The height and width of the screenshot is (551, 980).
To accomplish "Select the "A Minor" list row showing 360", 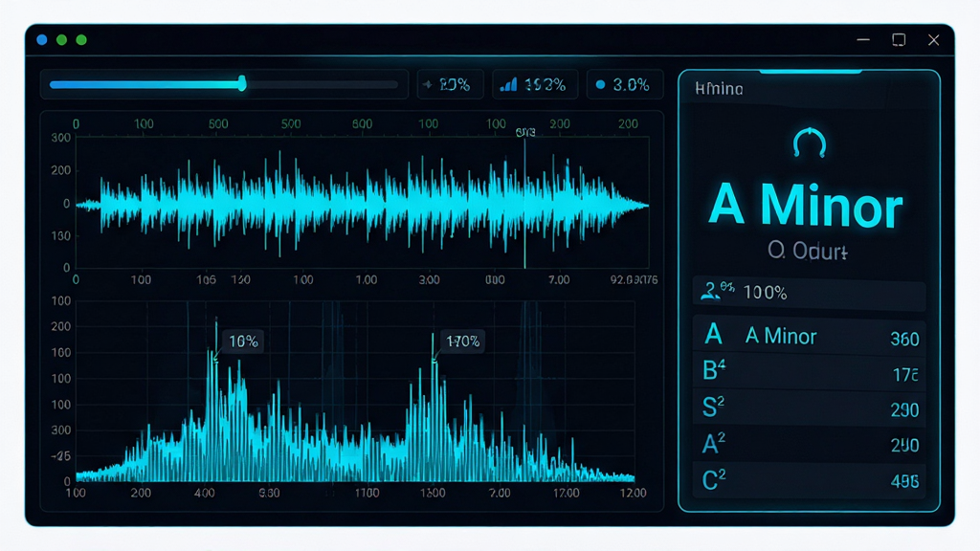I will click(810, 337).
